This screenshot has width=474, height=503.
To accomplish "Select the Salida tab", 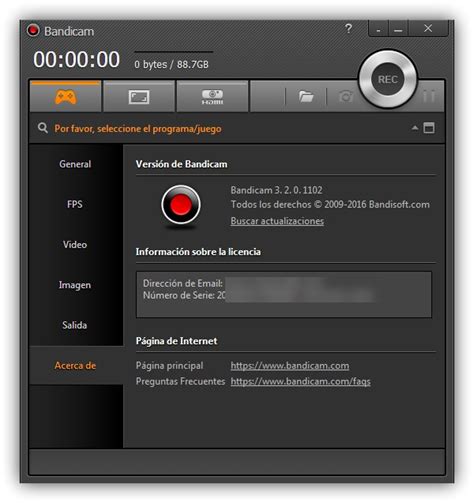I will [x=75, y=325].
